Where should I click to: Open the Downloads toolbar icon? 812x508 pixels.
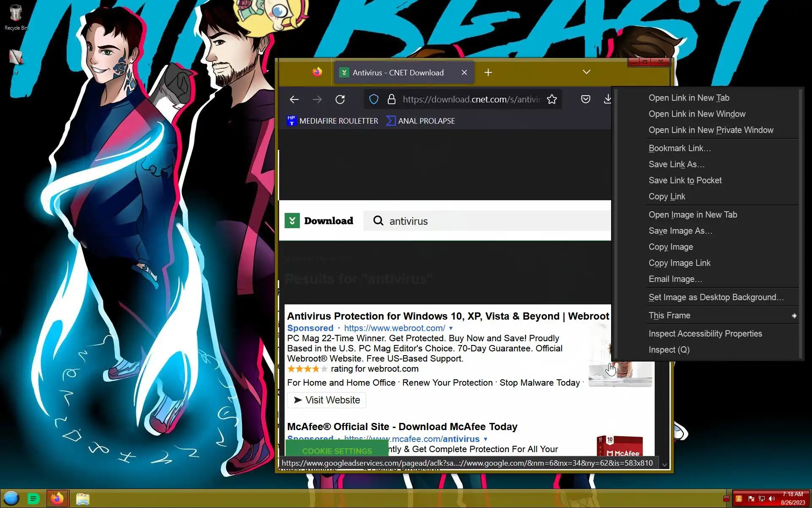[x=607, y=99]
